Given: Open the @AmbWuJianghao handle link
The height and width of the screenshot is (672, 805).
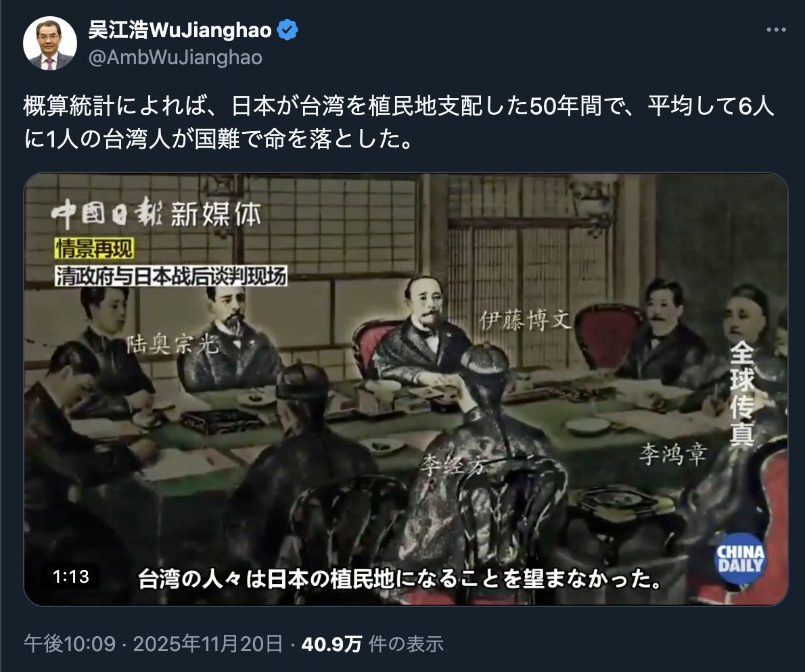Looking at the screenshot, I should coord(175,57).
